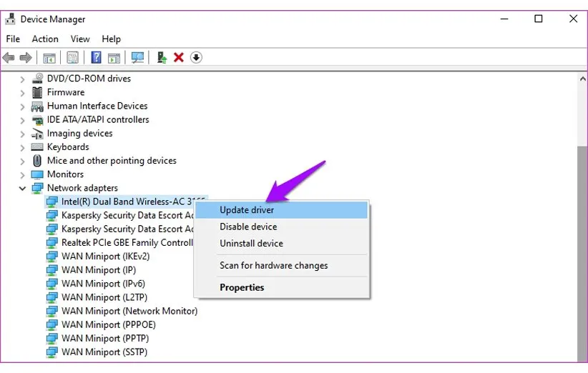Click the Properties sheet toolbar icon

tap(72, 58)
